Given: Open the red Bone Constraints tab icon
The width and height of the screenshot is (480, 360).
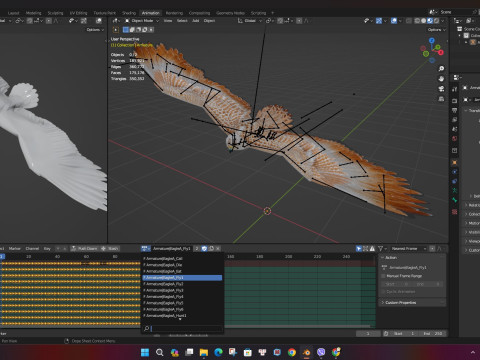Looking at the screenshot, I should click(455, 212).
